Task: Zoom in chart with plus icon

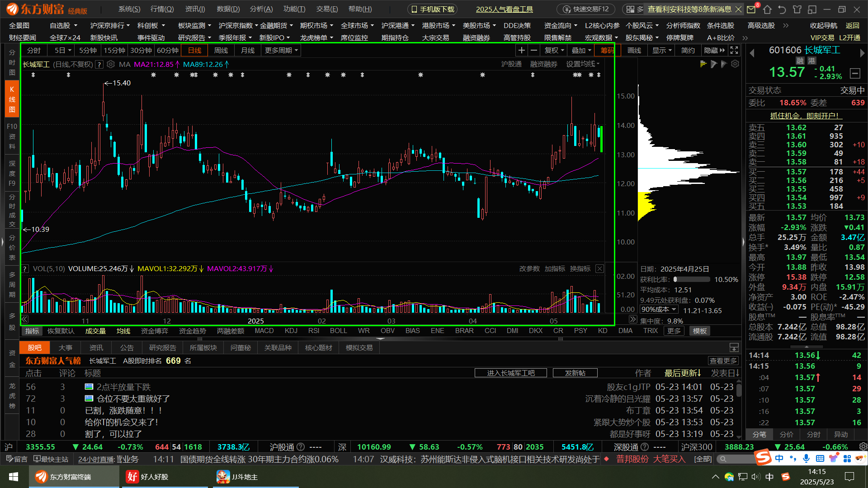Action: pyautogui.click(x=521, y=50)
